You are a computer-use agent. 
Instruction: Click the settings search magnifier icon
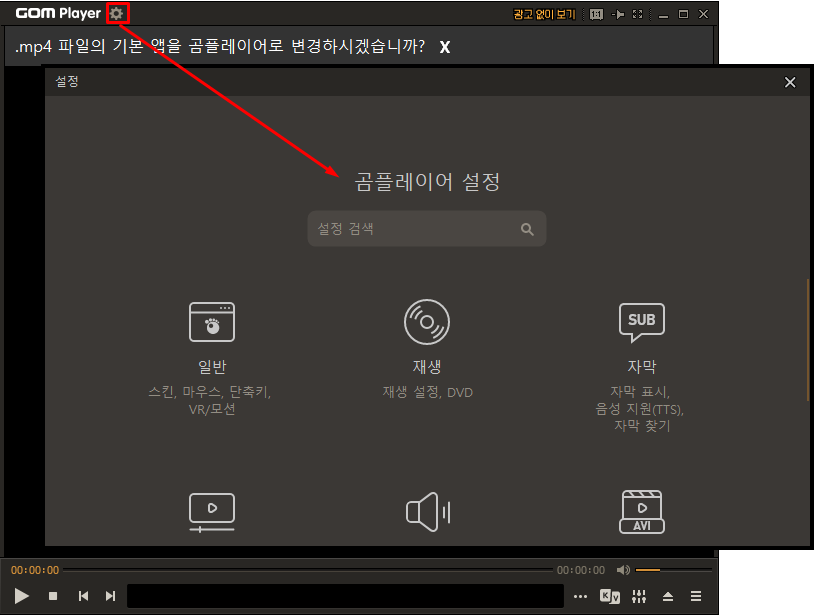(x=527, y=229)
